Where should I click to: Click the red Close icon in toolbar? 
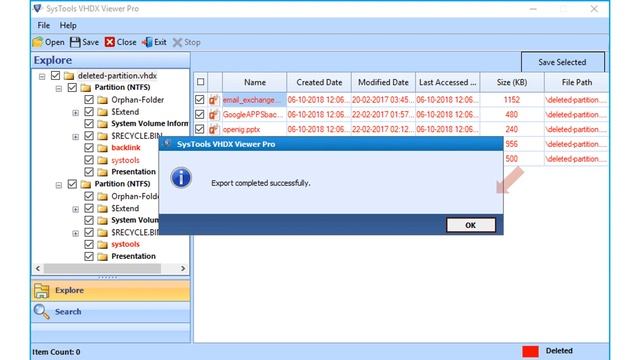[x=109, y=42]
